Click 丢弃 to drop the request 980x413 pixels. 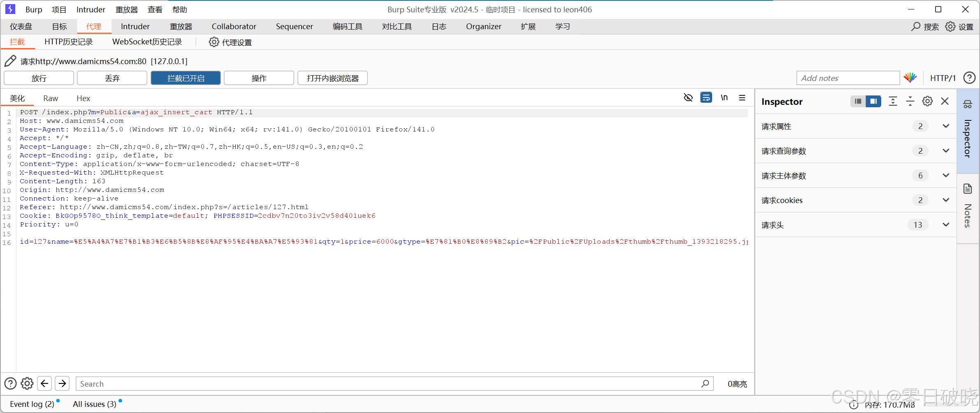coord(112,78)
